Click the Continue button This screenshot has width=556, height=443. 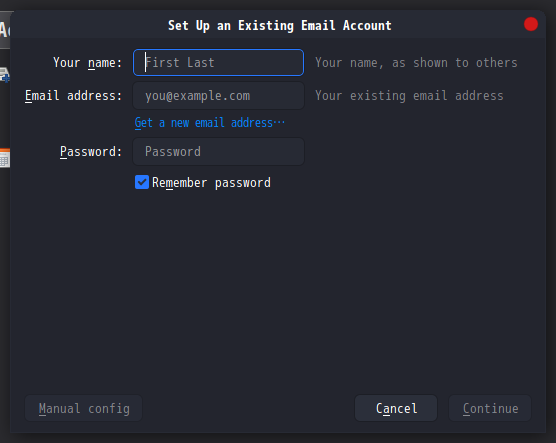[x=490, y=408]
